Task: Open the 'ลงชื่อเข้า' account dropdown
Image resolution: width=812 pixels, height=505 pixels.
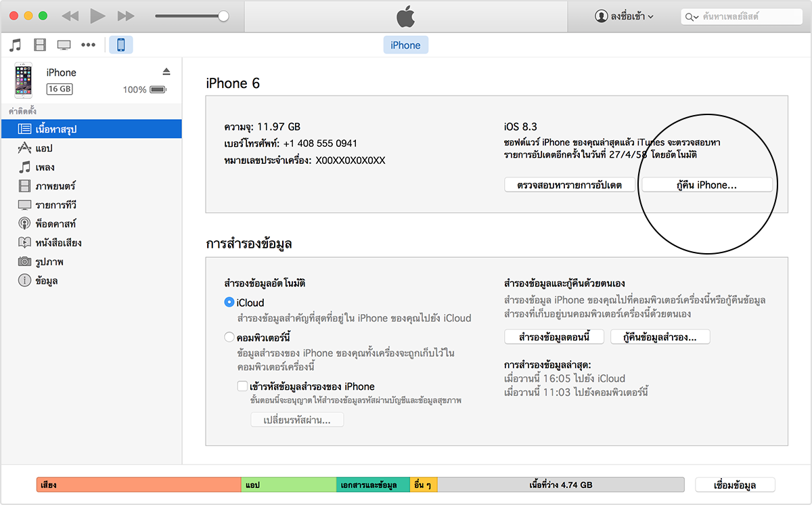Action: click(624, 16)
